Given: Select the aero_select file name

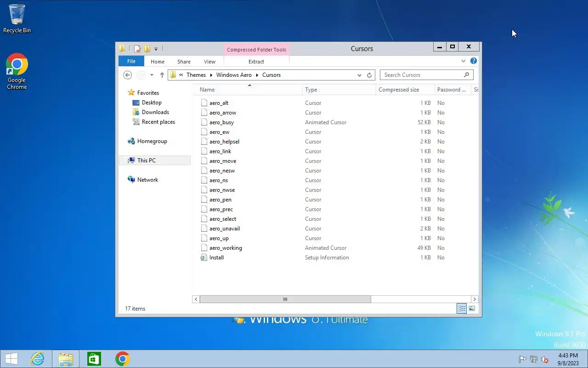Looking at the screenshot, I should pos(223,219).
